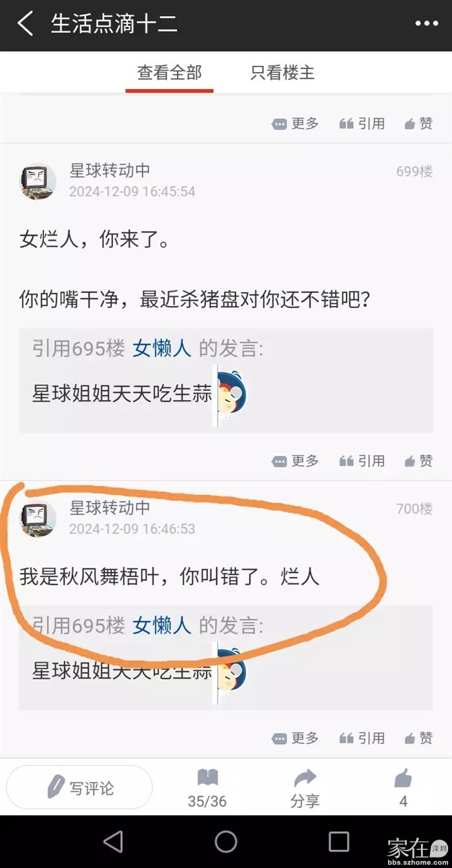This screenshot has width=452, height=868.
Task: Open 更多 options for the 700楼 post
Action: click(x=295, y=738)
